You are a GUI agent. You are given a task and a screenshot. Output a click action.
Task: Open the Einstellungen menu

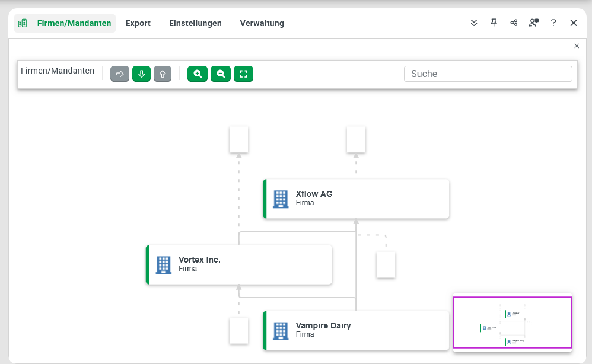coord(195,23)
